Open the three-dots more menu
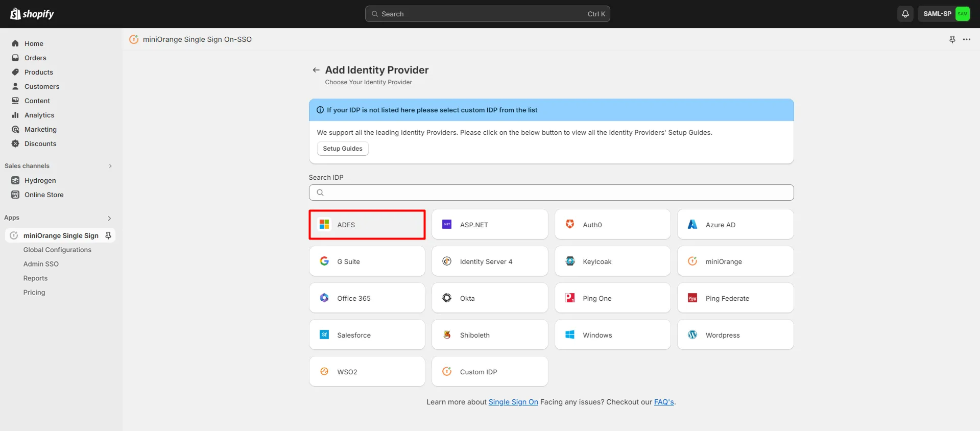This screenshot has width=980, height=431. [967, 39]
